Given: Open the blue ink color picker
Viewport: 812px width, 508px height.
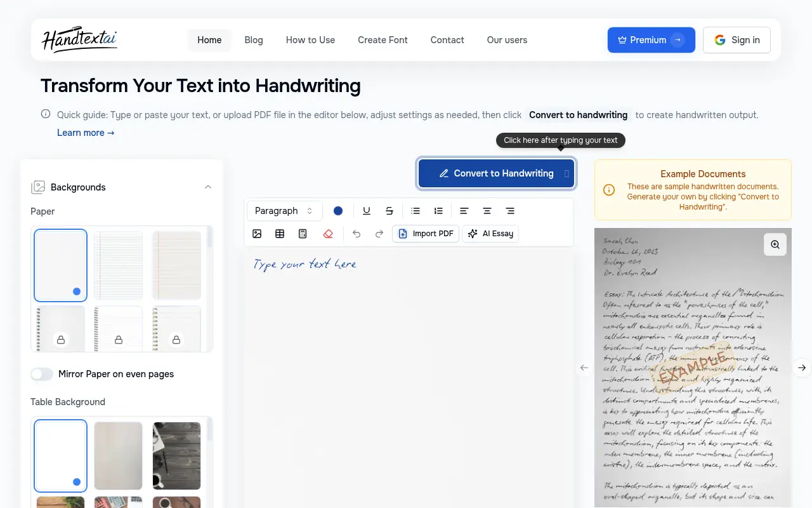Looking at the screenshot, I should (338, 210).
